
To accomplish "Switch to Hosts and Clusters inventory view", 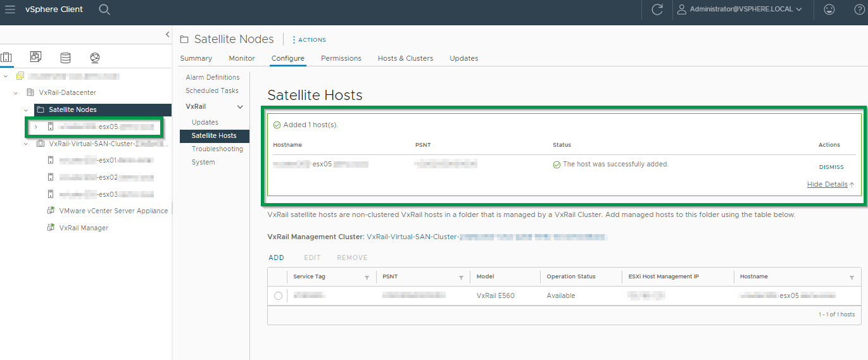I will coord(6,58).
